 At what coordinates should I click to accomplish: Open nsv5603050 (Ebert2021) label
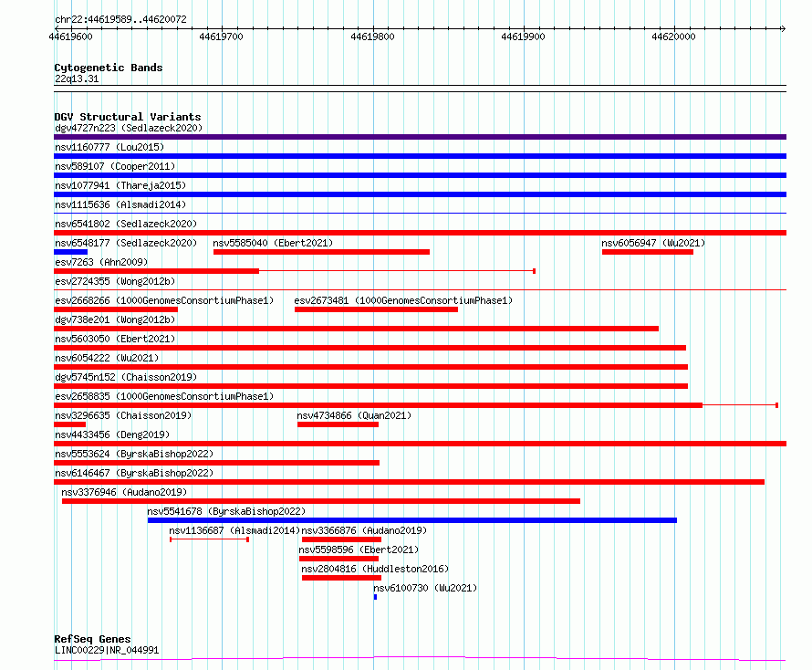point(115,339)
